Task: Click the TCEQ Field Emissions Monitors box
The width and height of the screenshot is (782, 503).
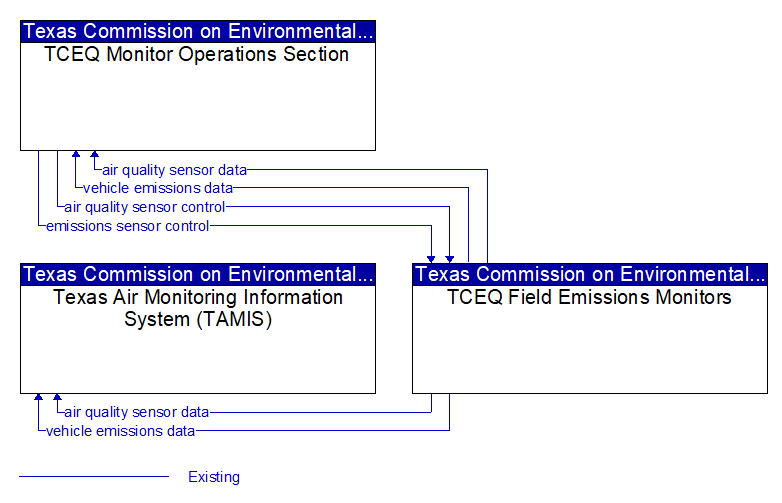Action: point(590,328)
